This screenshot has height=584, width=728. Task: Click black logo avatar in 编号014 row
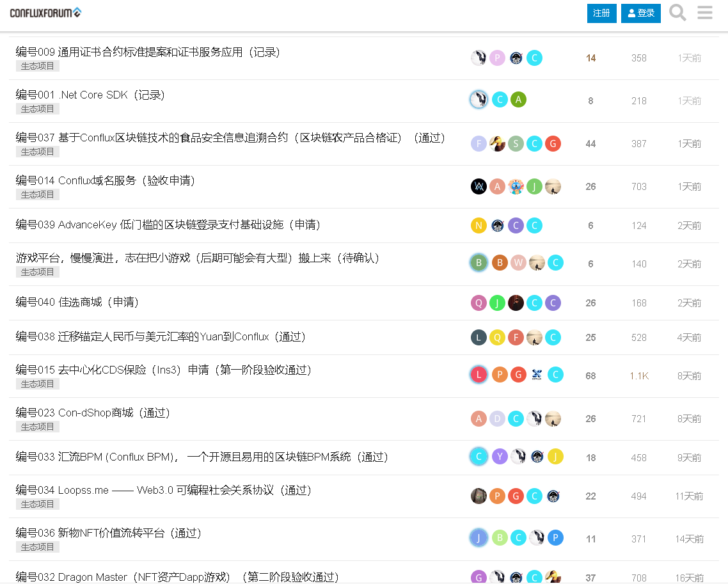[479, 186]
